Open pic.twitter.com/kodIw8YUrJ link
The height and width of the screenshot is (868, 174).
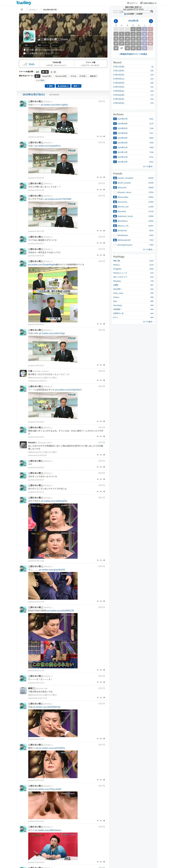point(48,146)
